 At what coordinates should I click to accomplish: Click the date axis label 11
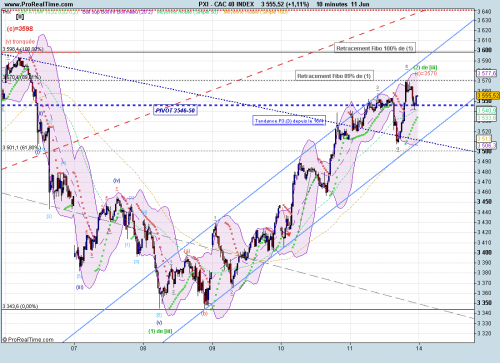click(350, 348)
